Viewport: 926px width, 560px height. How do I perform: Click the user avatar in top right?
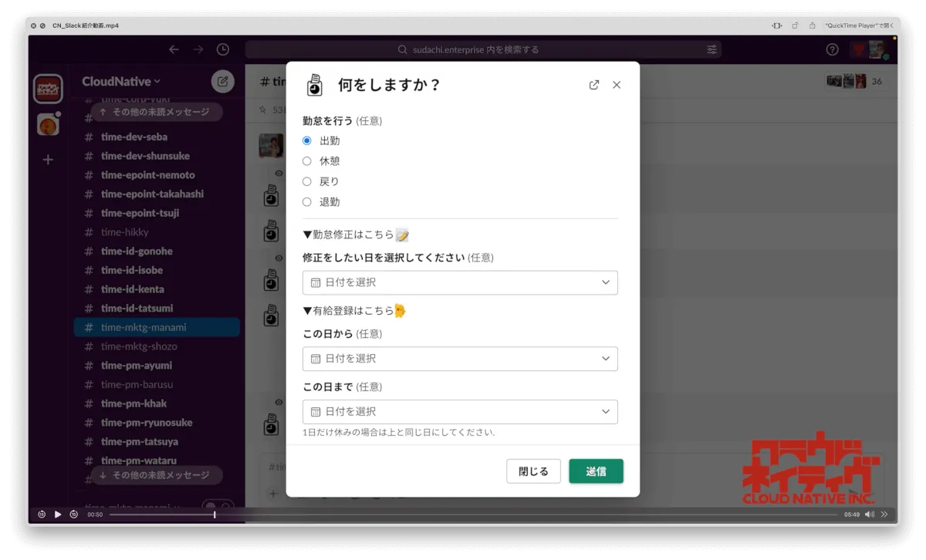(878, 50)
